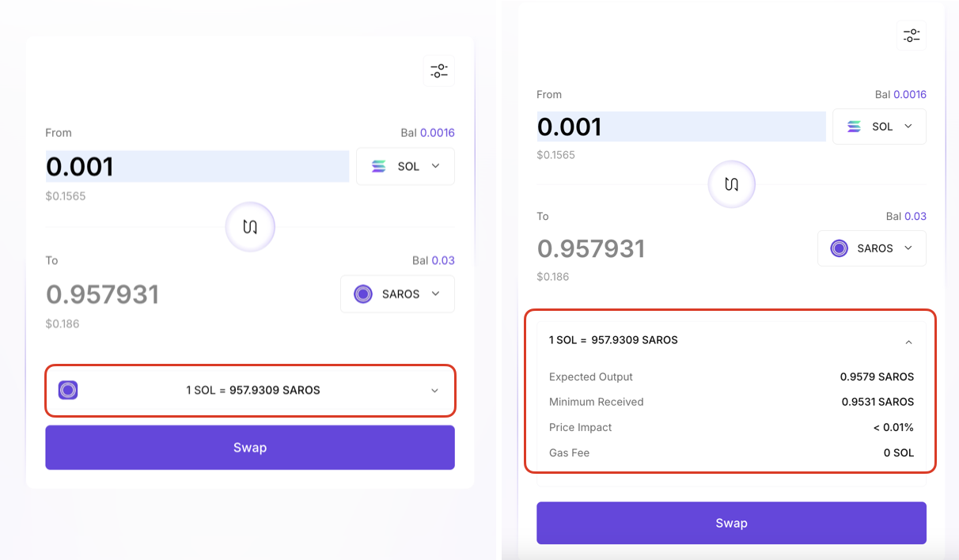Collapse the expanded rate details with up chevron
This screenshot has height=560, width=959.
click(x=908, y=342)
